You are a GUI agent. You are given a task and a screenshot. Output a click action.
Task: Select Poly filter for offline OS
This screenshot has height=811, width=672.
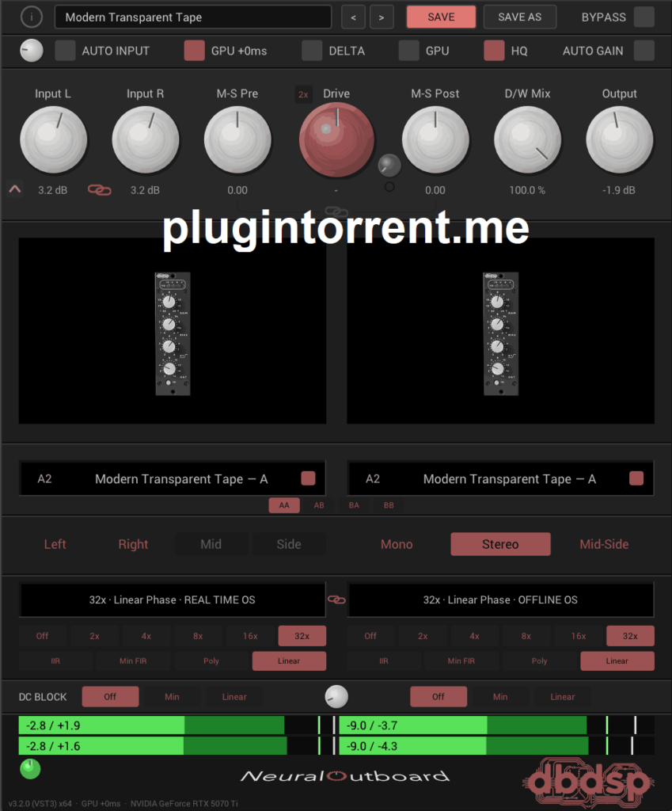539,661
